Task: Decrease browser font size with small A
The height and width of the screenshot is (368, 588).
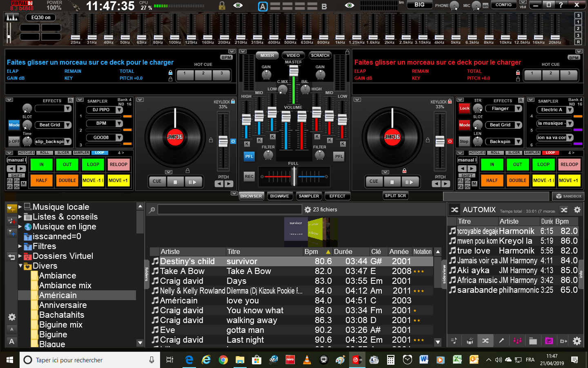Action: [x=12, y=330]
